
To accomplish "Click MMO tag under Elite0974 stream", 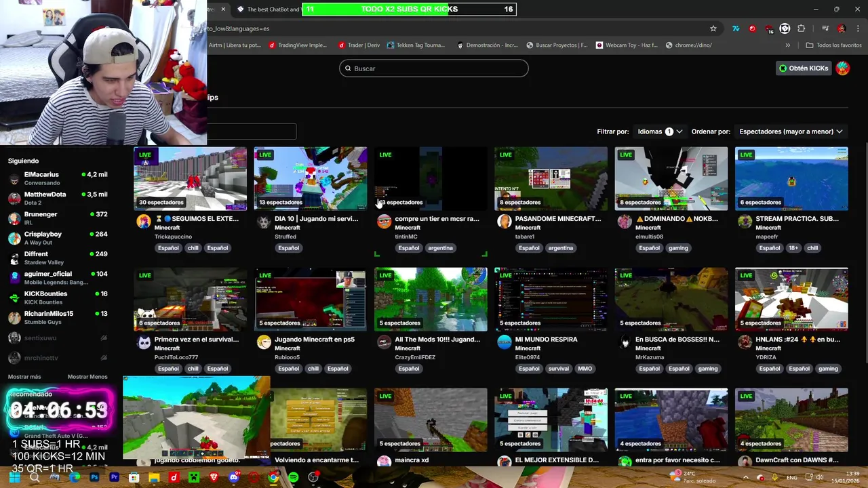I will 585,369.
